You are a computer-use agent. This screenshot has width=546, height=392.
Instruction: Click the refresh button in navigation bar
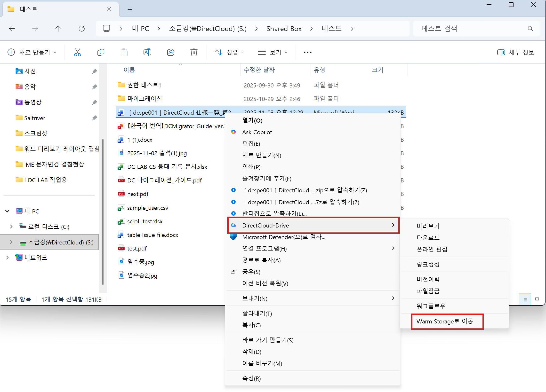tap(82, 29)
